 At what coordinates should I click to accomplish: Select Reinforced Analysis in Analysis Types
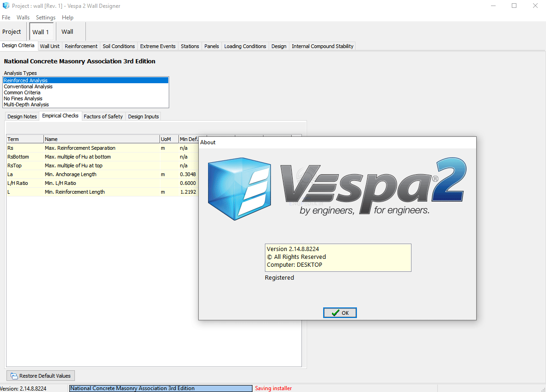pyautogui.click(x=86, y=80)
